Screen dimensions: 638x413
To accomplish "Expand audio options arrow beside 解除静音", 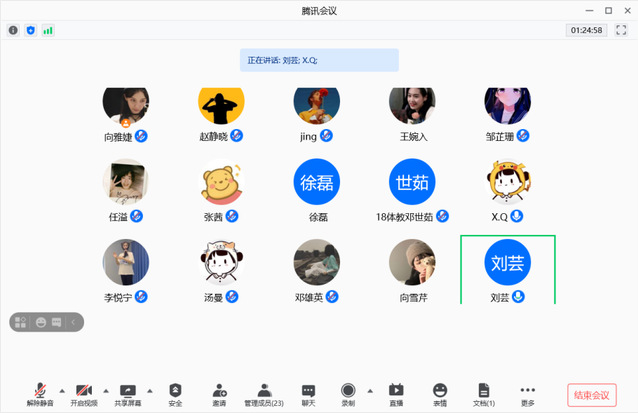I will click(62, 390).
